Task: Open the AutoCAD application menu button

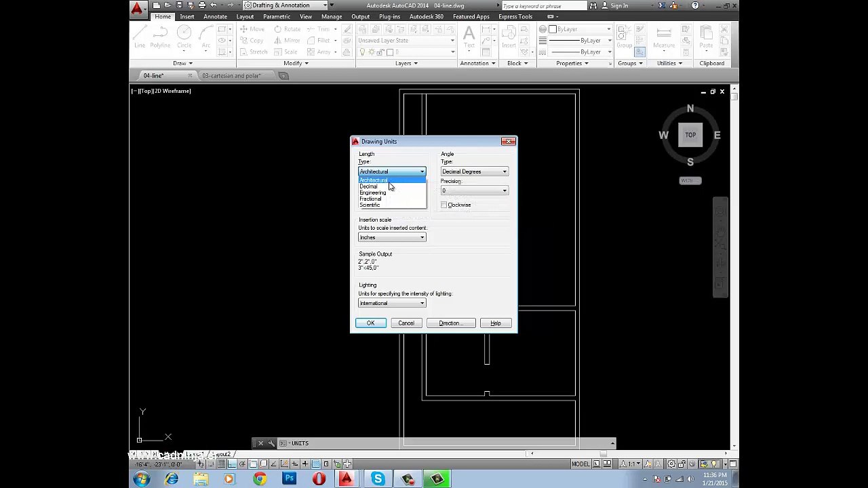Action: [x=138, y=8]
